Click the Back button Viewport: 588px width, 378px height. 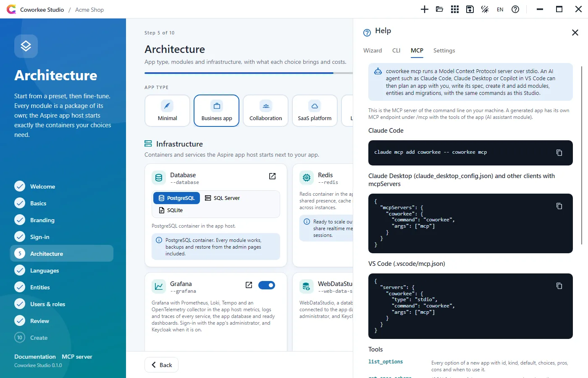161,365
